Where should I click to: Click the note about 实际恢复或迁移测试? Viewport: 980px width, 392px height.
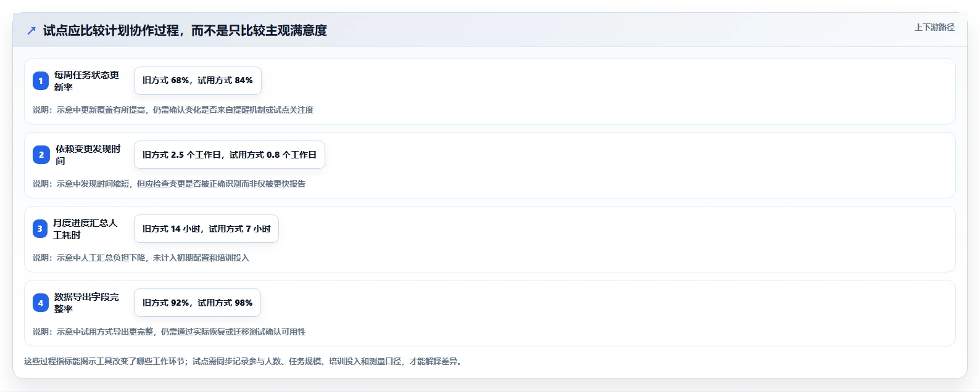tap(169, 332)
